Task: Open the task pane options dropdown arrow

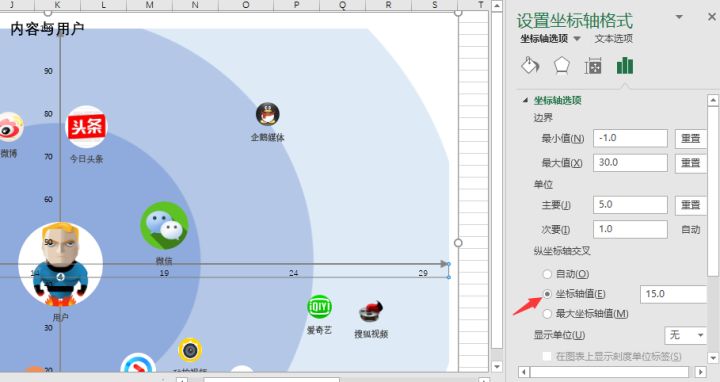Action: pos(679,17)
